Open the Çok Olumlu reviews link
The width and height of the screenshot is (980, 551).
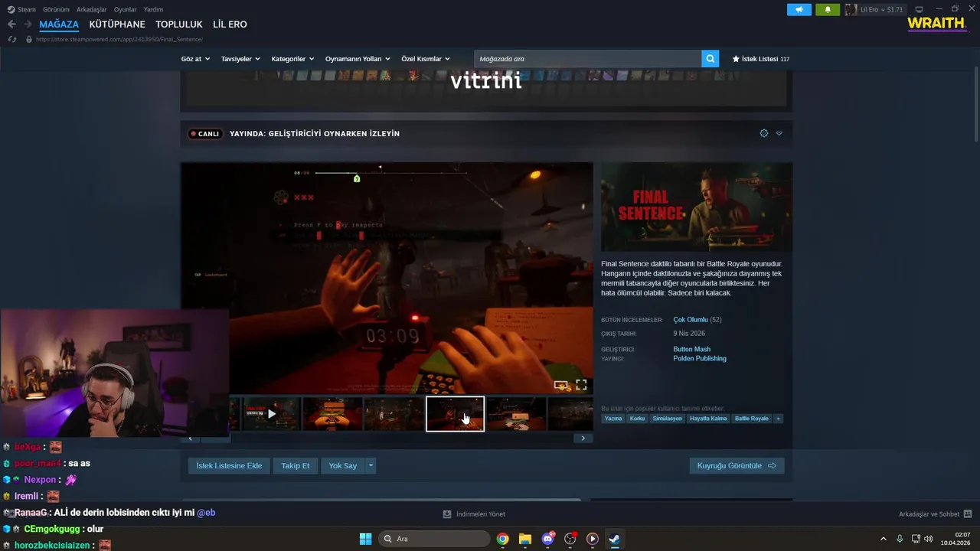691,320
